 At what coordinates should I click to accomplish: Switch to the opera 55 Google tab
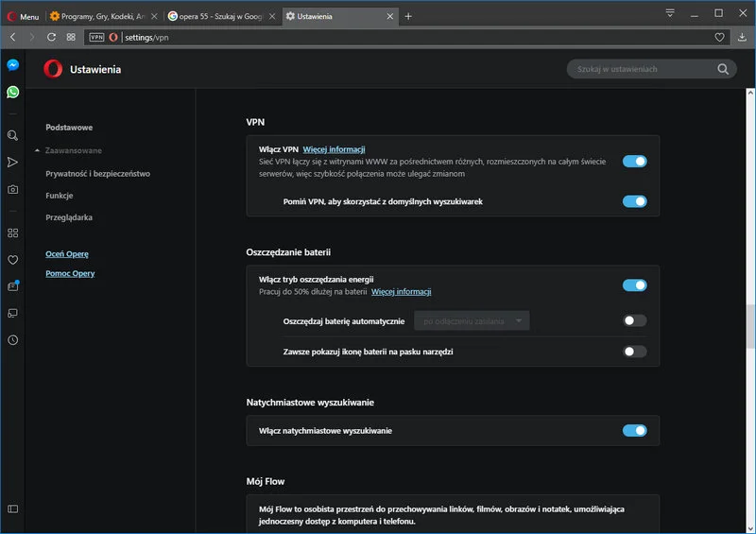point(221,16)
